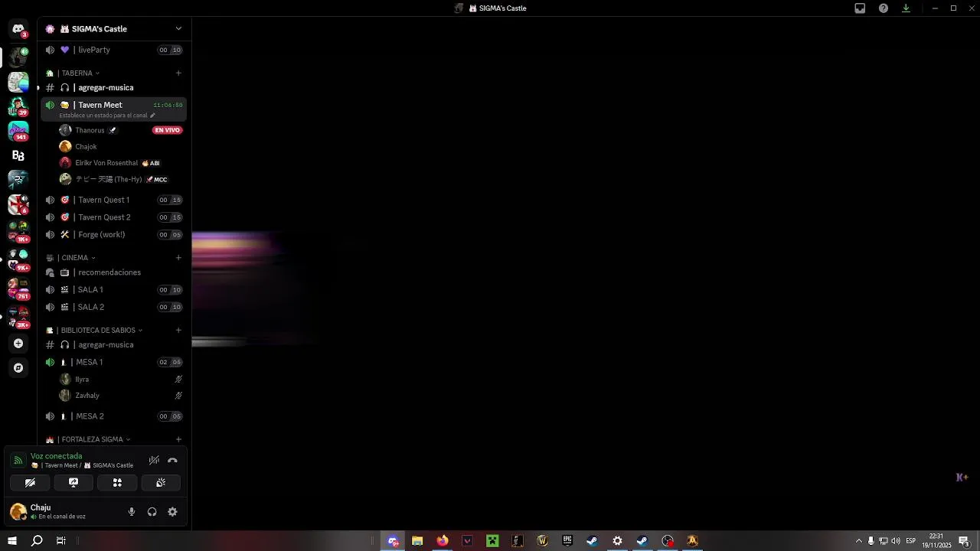Viewport: 980px width, 551px height.
Task: Open the help question mark icon
Action: tap(884, 8)
